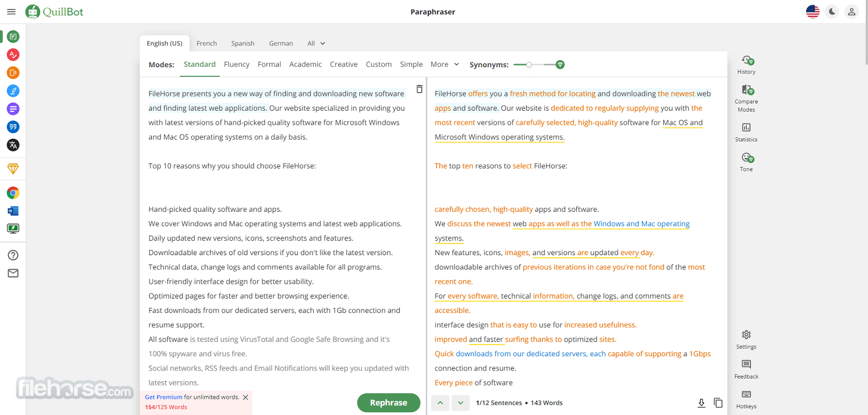
Task: Click the Rephrase button
Action: coord(388,403)
